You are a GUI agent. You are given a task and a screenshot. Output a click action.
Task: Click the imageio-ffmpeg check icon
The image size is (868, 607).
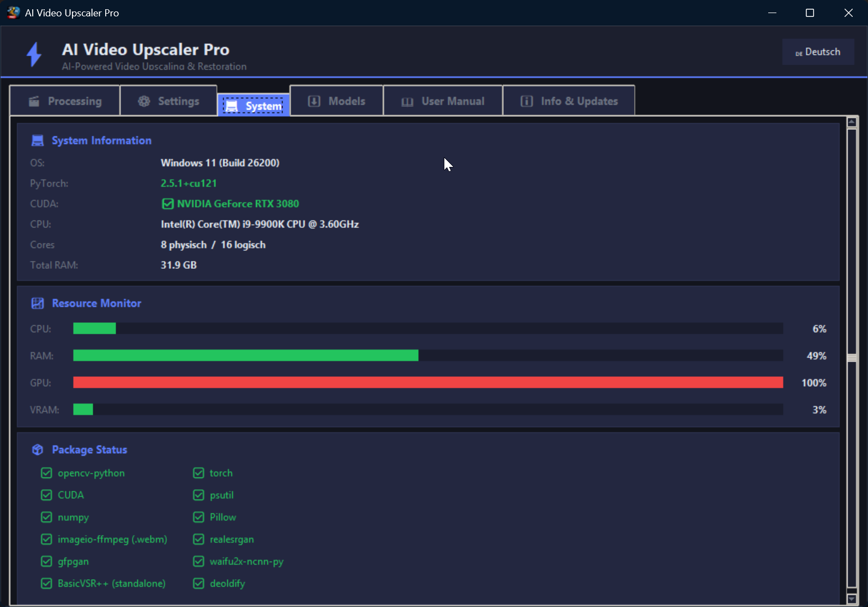[47, 539]
